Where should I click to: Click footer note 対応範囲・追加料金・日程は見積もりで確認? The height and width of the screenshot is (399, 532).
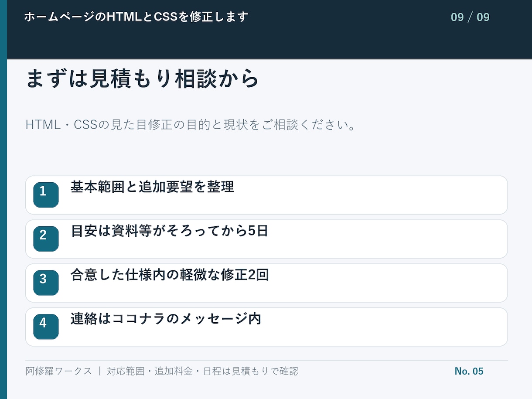click(202, 371)
